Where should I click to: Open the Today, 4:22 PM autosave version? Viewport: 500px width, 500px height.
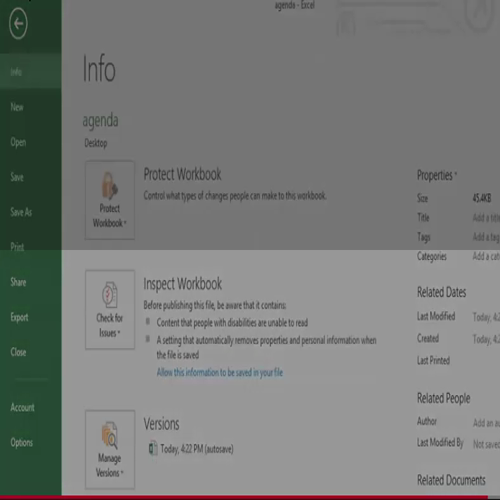tap(197, 449)
